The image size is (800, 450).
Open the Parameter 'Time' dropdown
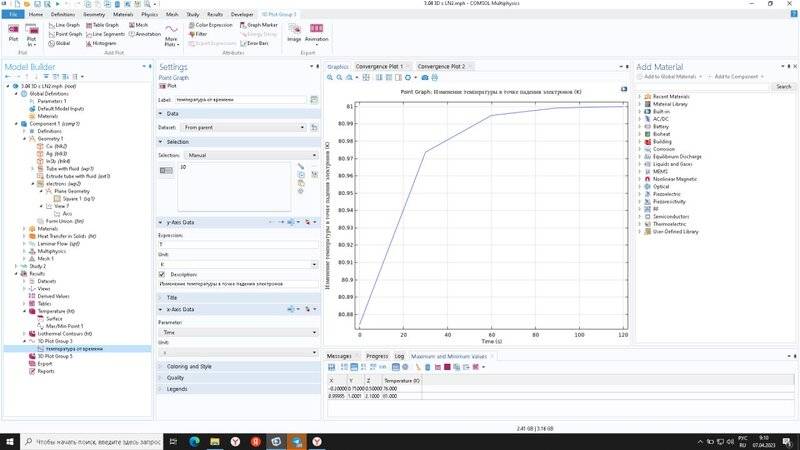click(x=238, y=332)
